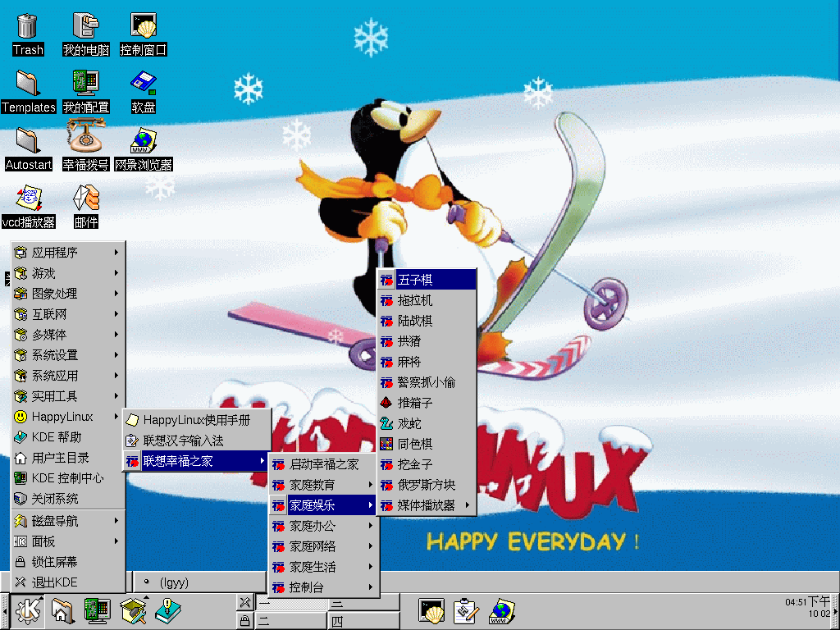The image size is (840, 630).
Task: Expand 家庭网络 submenu
Action: coord(323,546)
